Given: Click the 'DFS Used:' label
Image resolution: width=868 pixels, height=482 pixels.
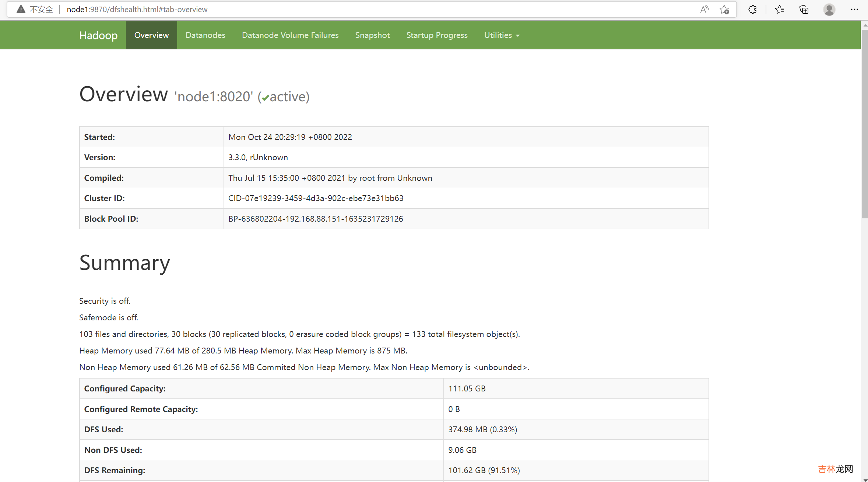Looking at the screenshot, I should [x=103, y=429].
